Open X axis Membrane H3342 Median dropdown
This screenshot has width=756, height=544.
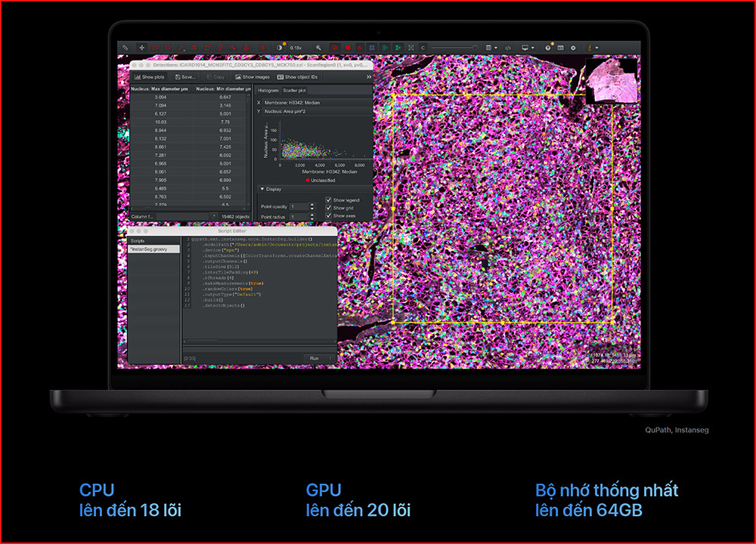(314, 102)
